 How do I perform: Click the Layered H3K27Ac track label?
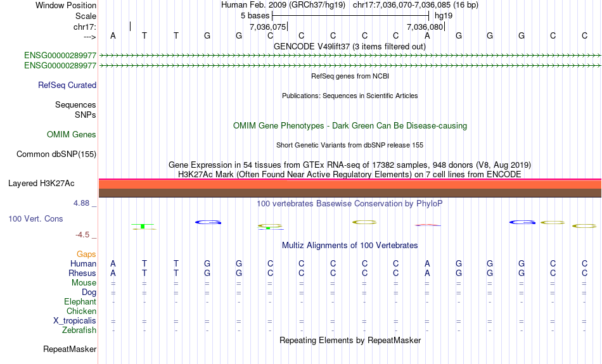pyautogui.click(x=41, y=184)
